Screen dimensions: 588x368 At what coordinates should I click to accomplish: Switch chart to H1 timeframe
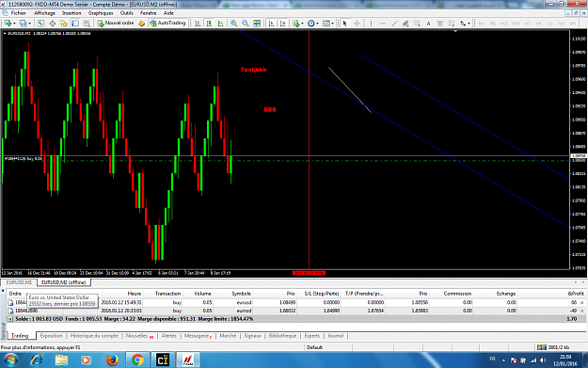(527, 24)
